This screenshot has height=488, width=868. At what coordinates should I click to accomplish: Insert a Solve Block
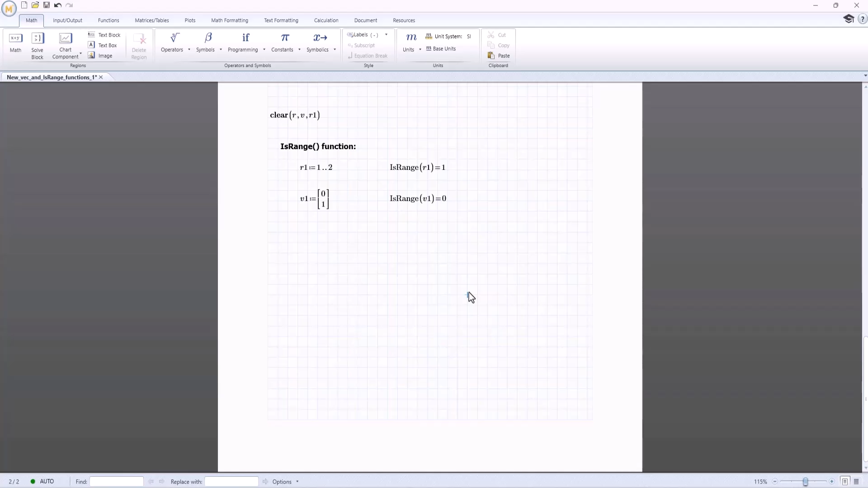point(38,46)
